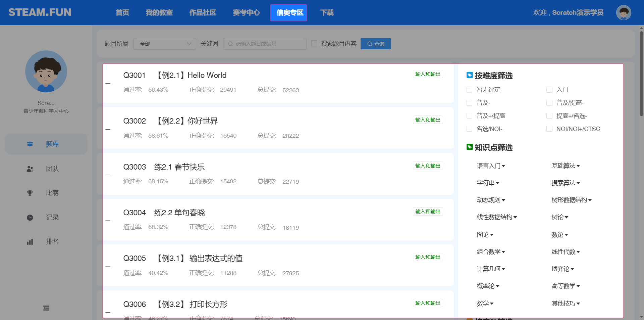Open the 题目所属 dropdown showing 全部
The image size is (644, 320).
(x=165, y=44)
